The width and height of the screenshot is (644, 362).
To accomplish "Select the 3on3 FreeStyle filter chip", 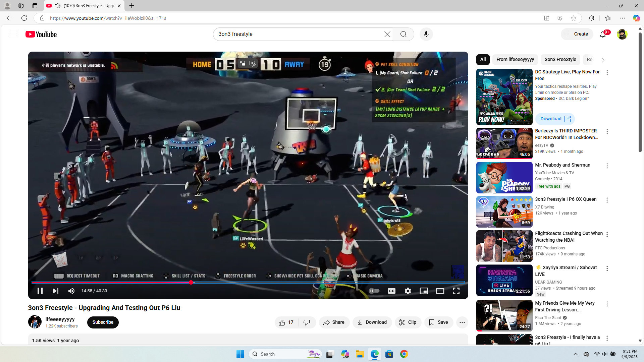I will (x=560, y=60).
